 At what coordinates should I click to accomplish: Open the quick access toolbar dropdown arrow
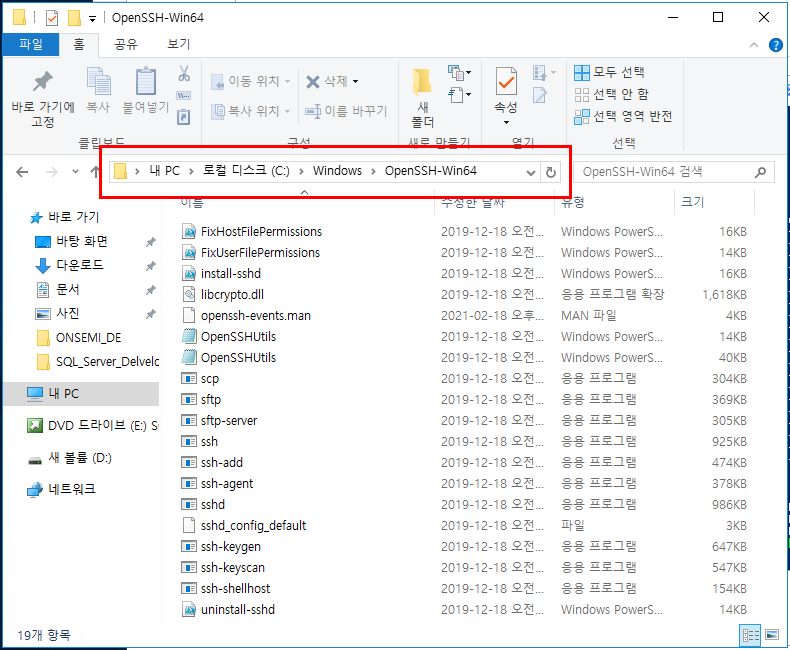pos(92,19)
